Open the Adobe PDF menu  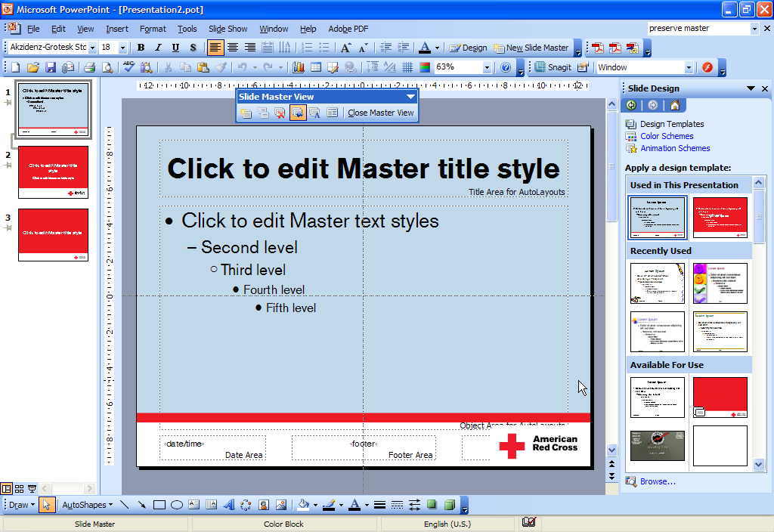[x=348, y=29]
